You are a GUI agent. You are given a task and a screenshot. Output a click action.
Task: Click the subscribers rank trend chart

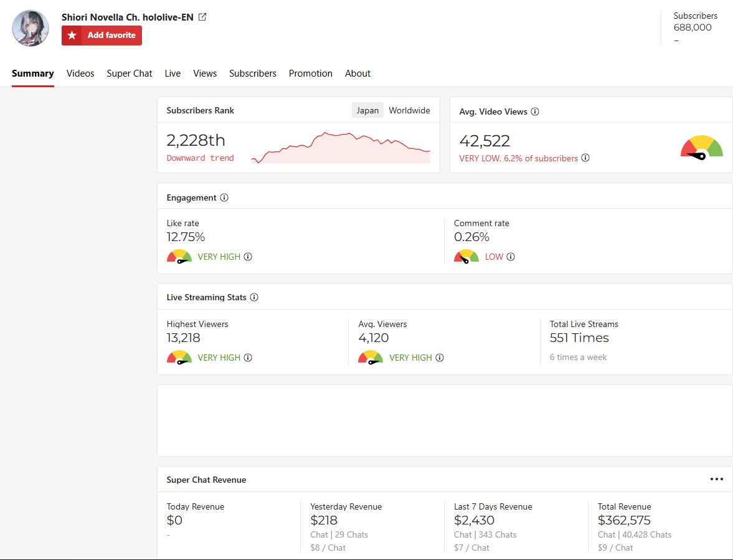[340, 148]
